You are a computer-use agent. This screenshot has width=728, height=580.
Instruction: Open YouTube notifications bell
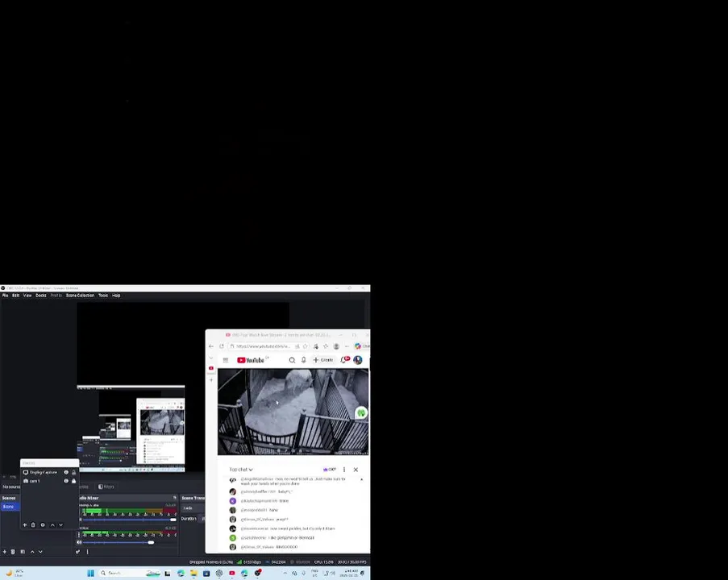[344, 360]
